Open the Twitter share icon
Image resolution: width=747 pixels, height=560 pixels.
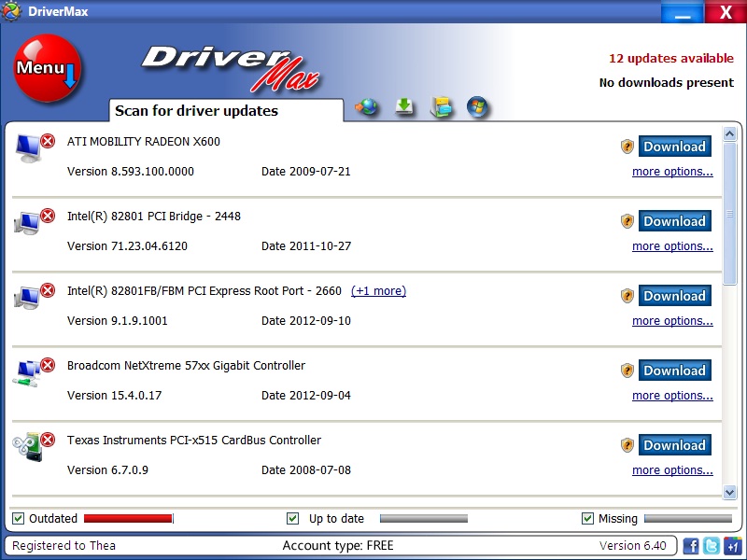pos(712,545)
